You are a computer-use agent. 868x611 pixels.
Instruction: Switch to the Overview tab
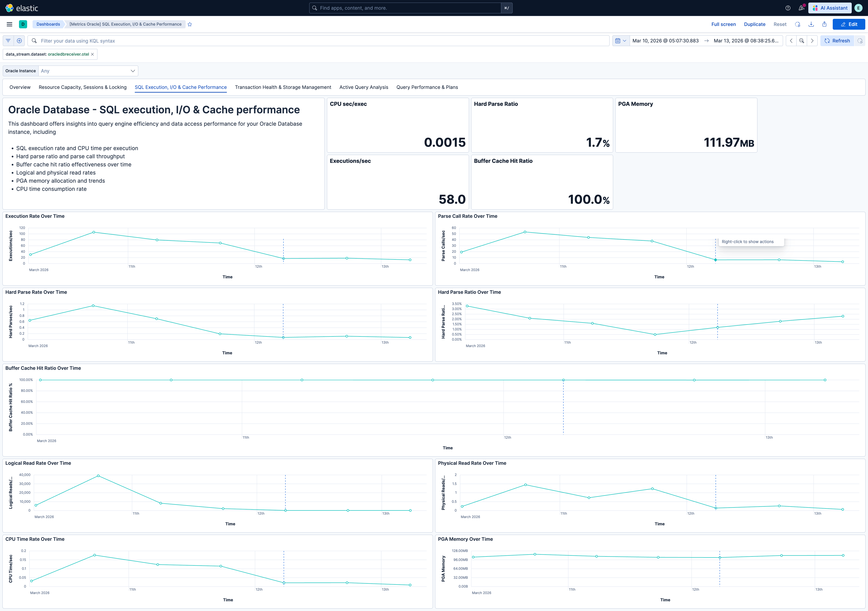20,87
